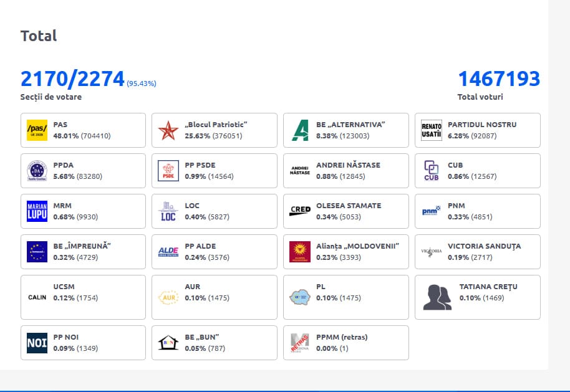The image size is (570, 392).
Task: Select BE ALTERNATIVA 8.38% result
Action: [343, 136]
